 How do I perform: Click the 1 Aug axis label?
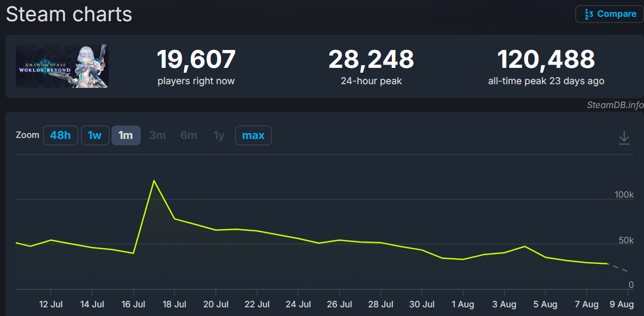[463, 305]
